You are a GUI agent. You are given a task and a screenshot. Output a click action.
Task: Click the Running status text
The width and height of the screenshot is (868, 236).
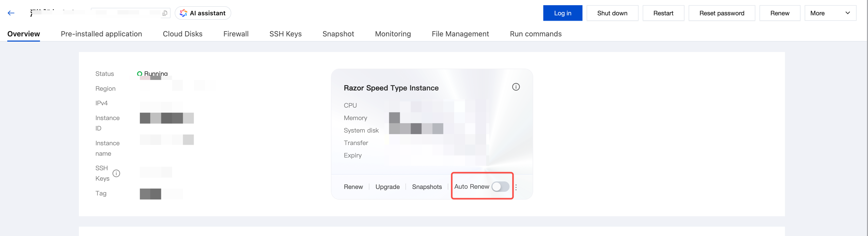tap(156, 74)
